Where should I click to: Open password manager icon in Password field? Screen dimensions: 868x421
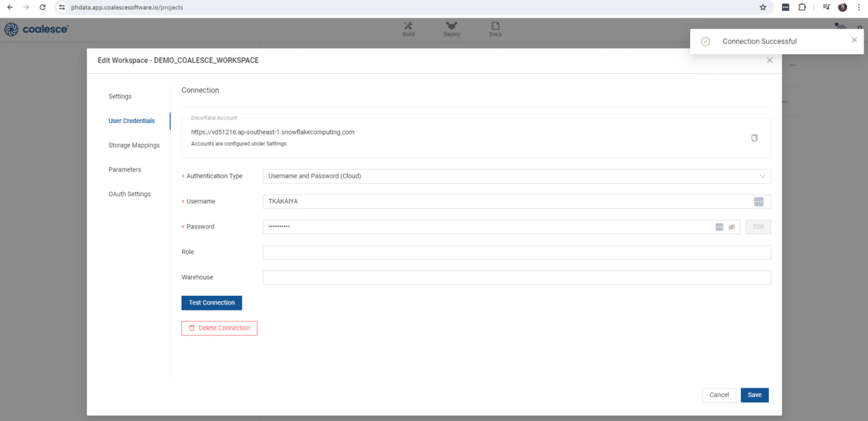click(719, 227)
